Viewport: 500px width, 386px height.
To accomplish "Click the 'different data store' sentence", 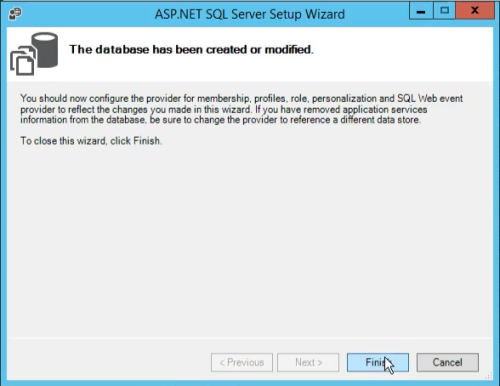I will coord(380,120).
